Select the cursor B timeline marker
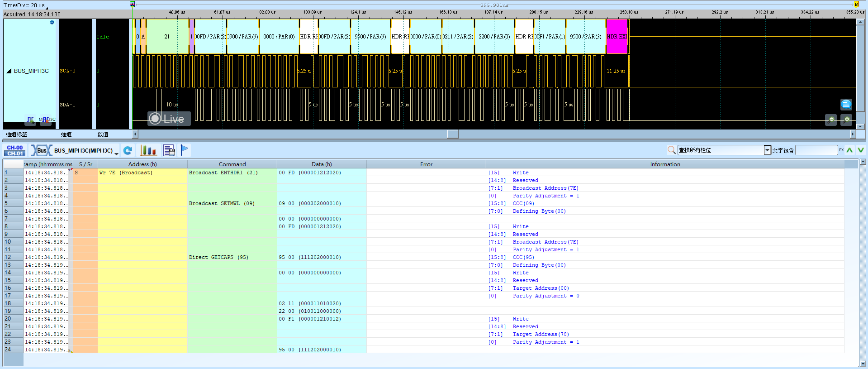 [856, 4]
